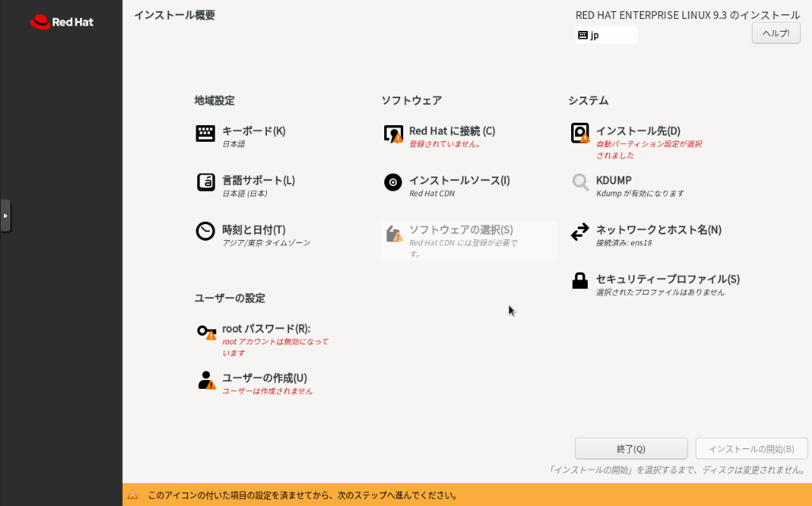The image size is (812, 506).
Task: Expand the left side panel handle
Action: [x=5, y=215]
